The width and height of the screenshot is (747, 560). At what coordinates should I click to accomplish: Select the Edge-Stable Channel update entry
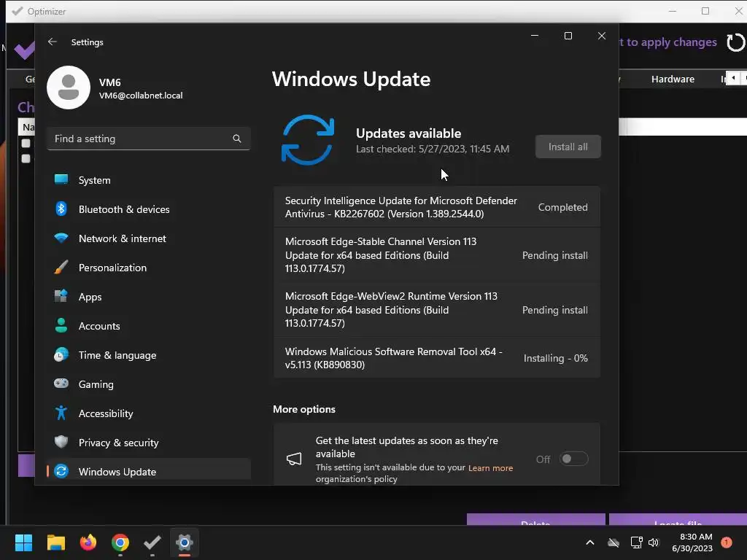[437, 255]
